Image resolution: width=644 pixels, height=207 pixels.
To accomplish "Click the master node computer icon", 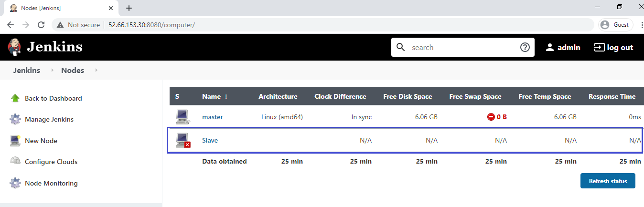I will tap(182, 117).
